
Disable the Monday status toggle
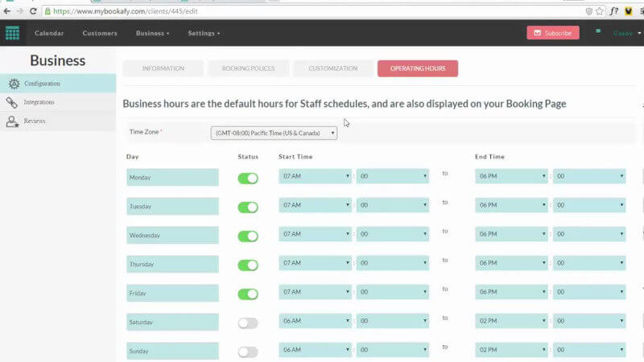coord(248,178)
